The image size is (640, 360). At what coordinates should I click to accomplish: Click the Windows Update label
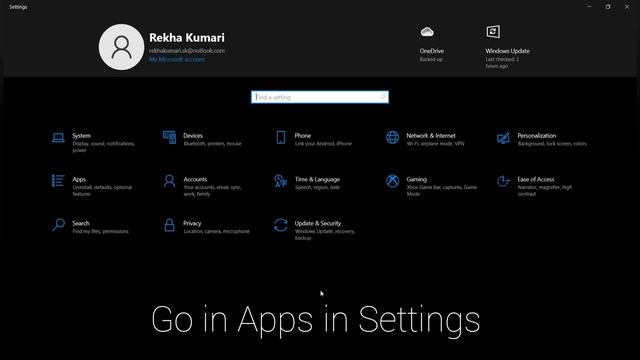click(x=507, y=51)
